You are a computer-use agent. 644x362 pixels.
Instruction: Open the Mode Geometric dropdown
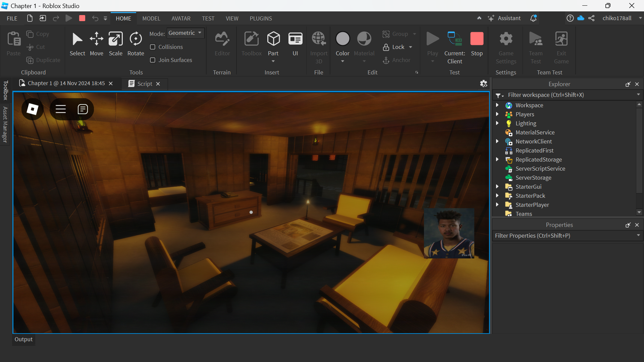point(185,33)
